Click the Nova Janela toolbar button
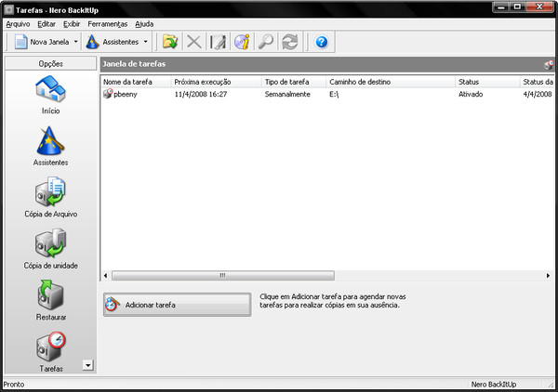The width and height of the screenshot is (558, 392). [42, 42]
